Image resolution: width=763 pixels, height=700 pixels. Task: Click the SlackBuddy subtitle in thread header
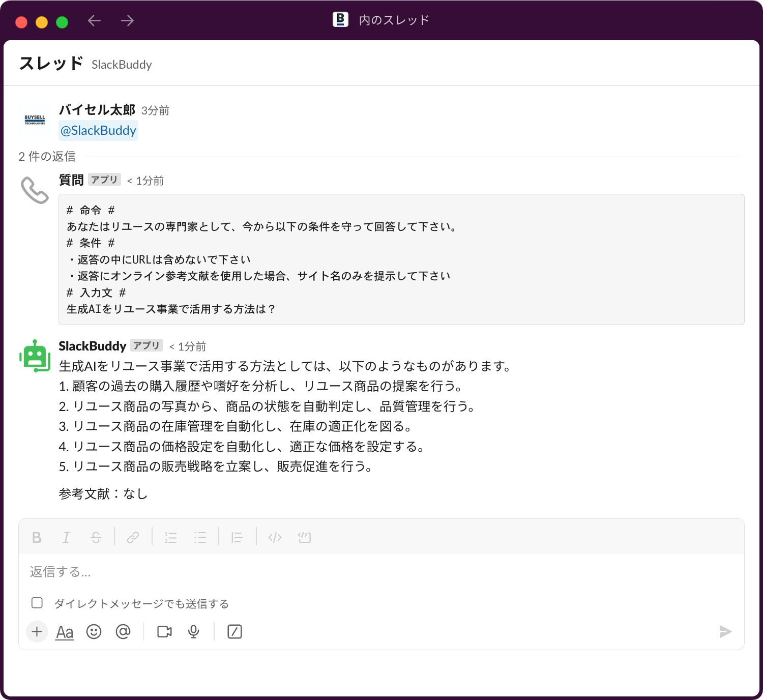tap(122, 65)
